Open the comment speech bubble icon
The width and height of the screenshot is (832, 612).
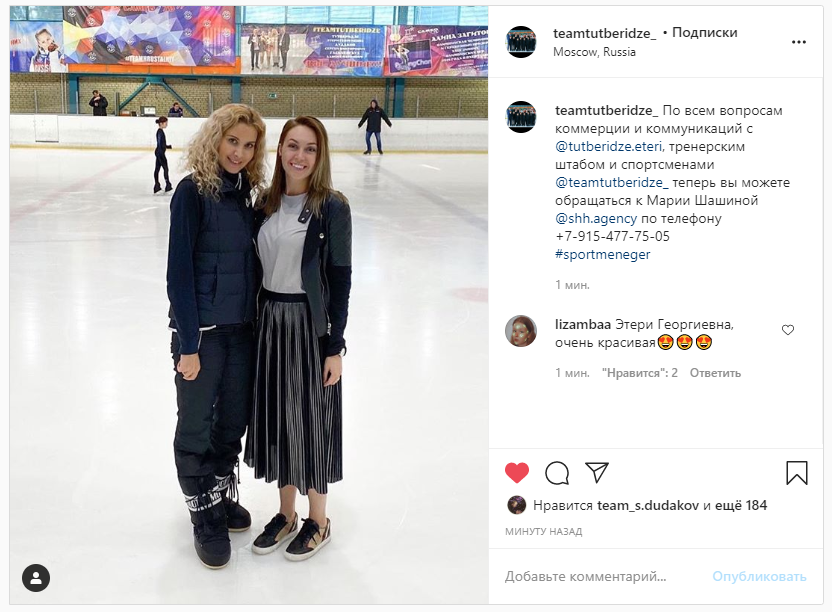[x=557, y=472]
